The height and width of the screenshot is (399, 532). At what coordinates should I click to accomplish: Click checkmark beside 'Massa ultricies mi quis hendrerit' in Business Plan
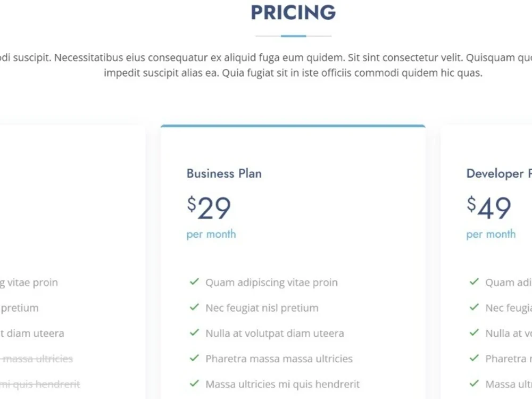[x=194, y=384]
